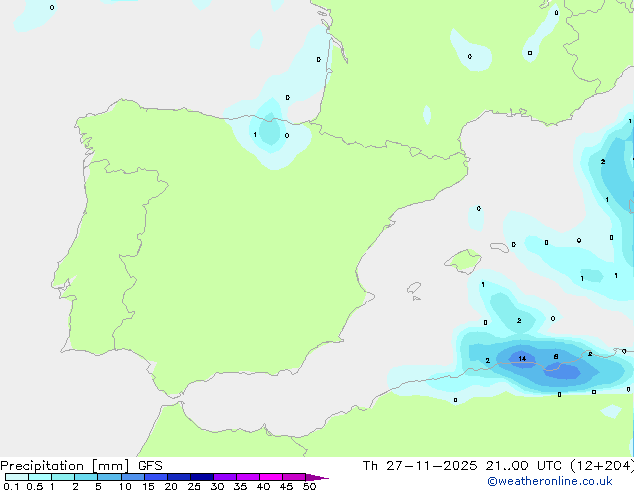Open the weatheronline.co.uk credit link
This screenshot has width=634, height=490.
click(550, 481)
